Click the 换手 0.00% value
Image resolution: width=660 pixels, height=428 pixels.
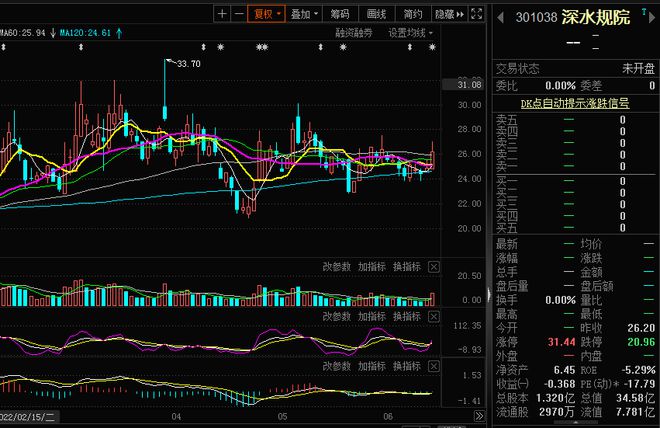point(560,300)
